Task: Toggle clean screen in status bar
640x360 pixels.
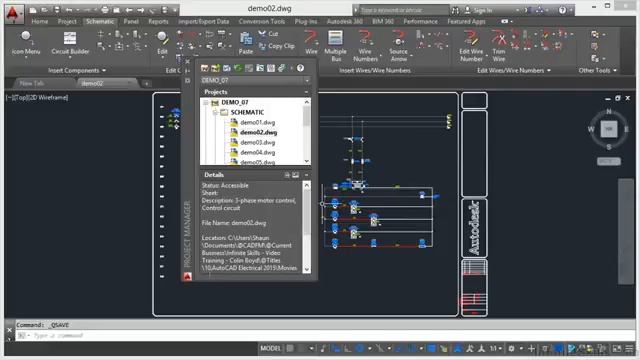Action: click(x=617, y=348)
